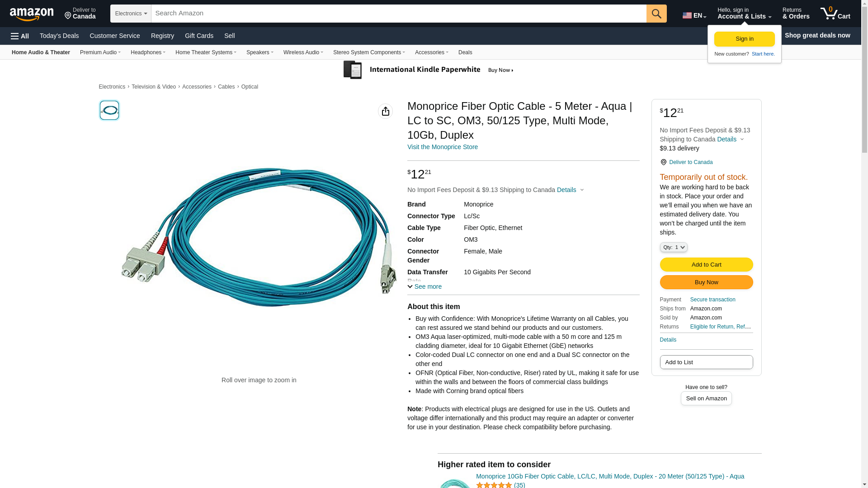Click the Buy Now button

coord(706,282)
